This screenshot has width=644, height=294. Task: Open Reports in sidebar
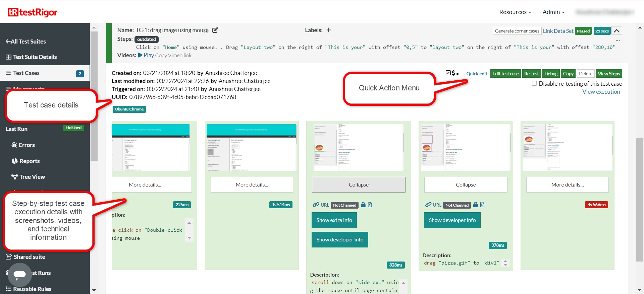coord(29,161)
